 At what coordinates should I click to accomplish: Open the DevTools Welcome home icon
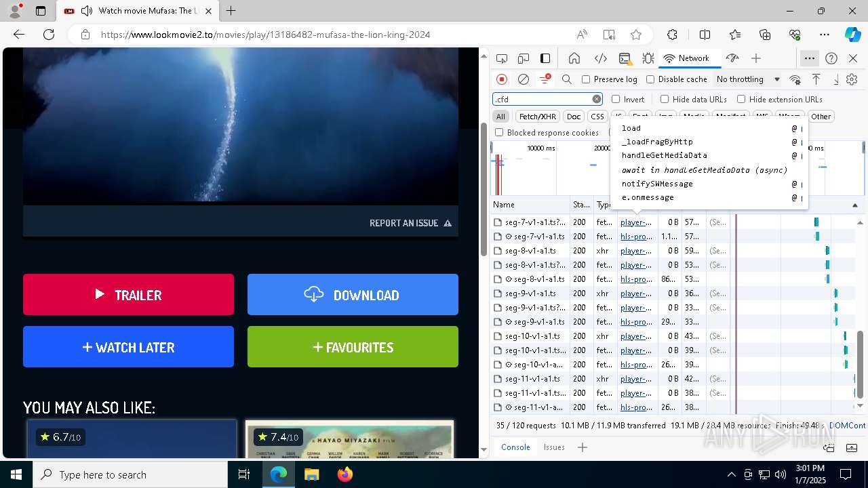pos(574,58)
